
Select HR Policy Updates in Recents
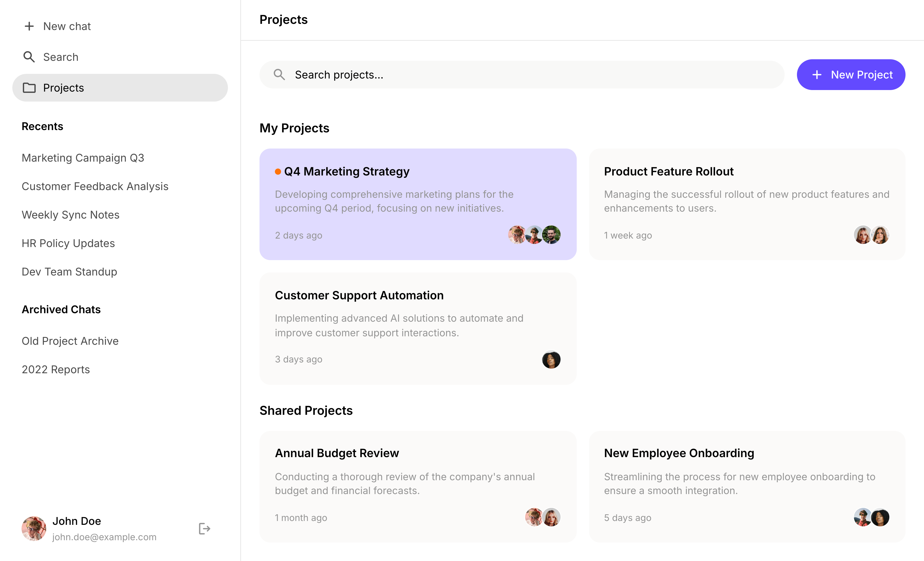(x=68, y=243)
